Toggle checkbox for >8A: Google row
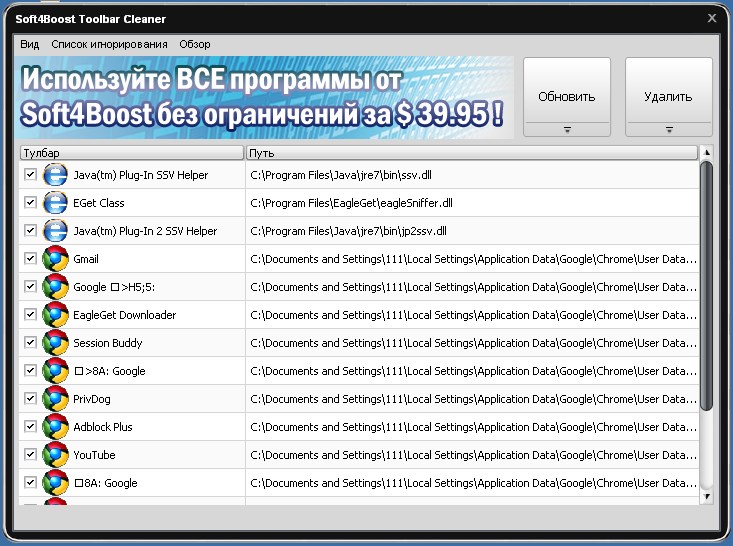This screenshot has width=733, height=546. coord(30,371)
